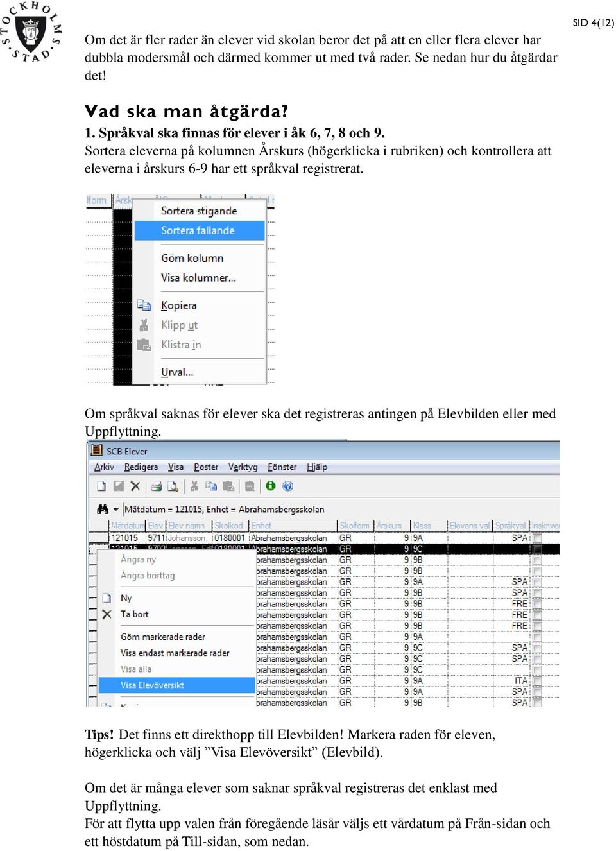Select Göm markerade rader
Screen dimensions: 616x851
[x=176, y=637]
